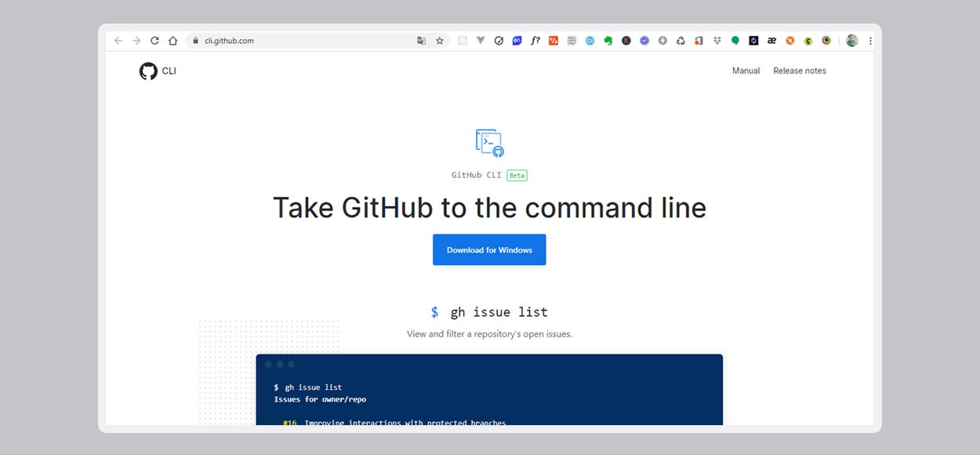This screenshot has height=455, width=980.
Task: Bookmark this page with the star icon
Action: coord(440,41)
